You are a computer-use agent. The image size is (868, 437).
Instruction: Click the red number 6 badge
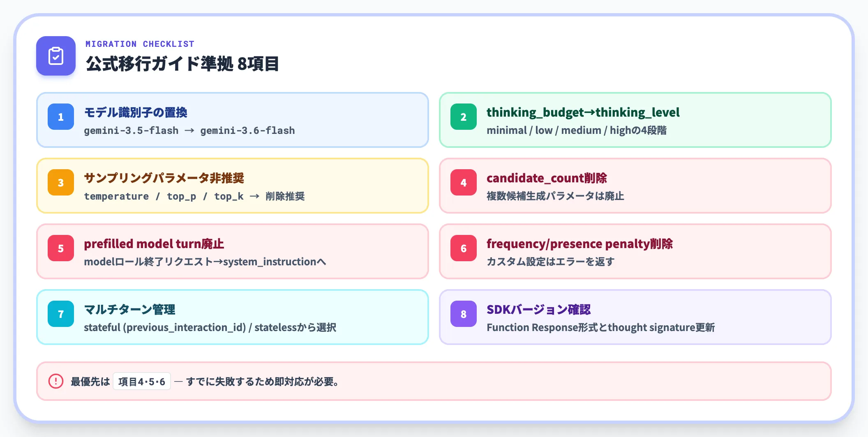pyautogui.click(x=464, y=248)
